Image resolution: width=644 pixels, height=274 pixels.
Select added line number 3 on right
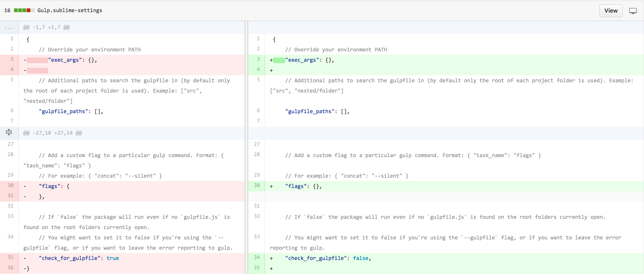click(x=258, y=59)
